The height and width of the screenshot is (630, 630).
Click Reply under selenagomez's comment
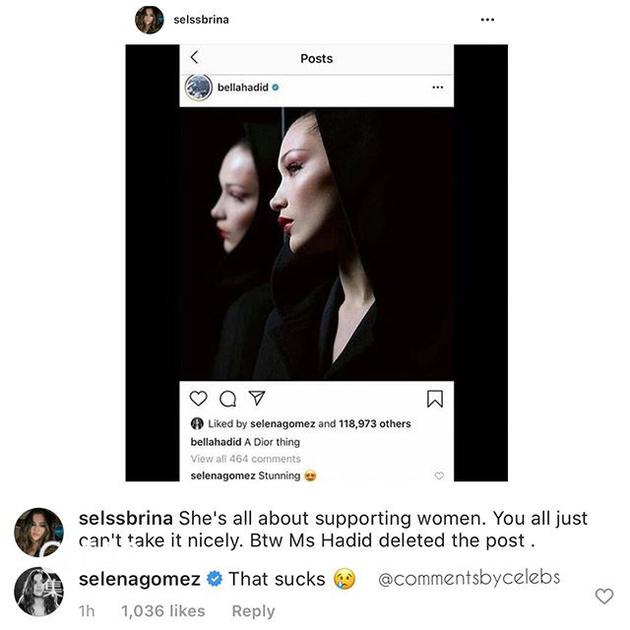point(253,610)
